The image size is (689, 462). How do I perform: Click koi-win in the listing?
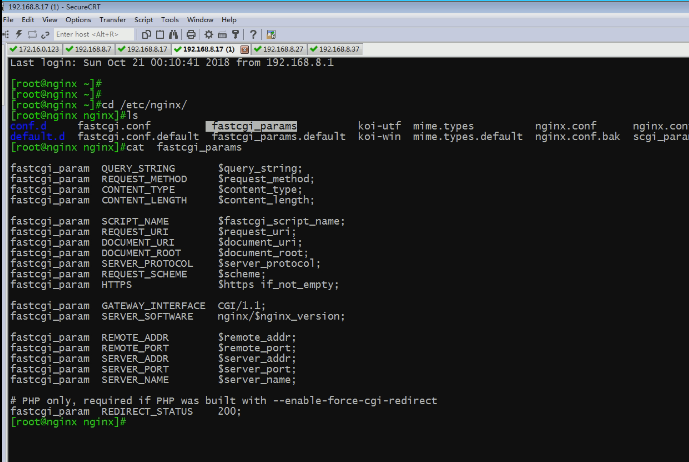tap(379, 137)
